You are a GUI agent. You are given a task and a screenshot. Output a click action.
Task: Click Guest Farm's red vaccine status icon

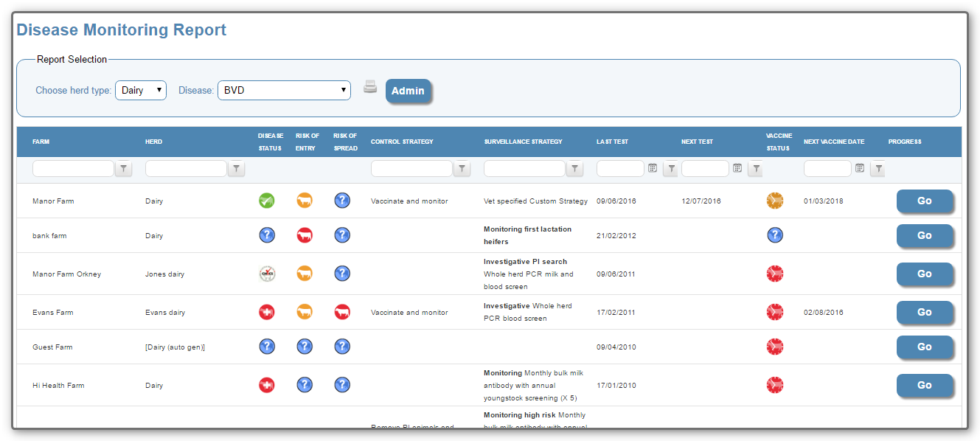775,347
